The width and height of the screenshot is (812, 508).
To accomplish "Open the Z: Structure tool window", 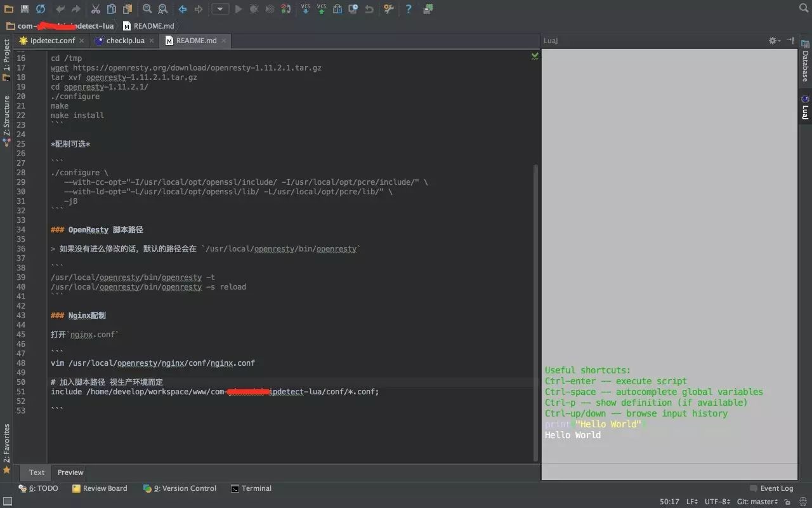I will pos(6,121).
